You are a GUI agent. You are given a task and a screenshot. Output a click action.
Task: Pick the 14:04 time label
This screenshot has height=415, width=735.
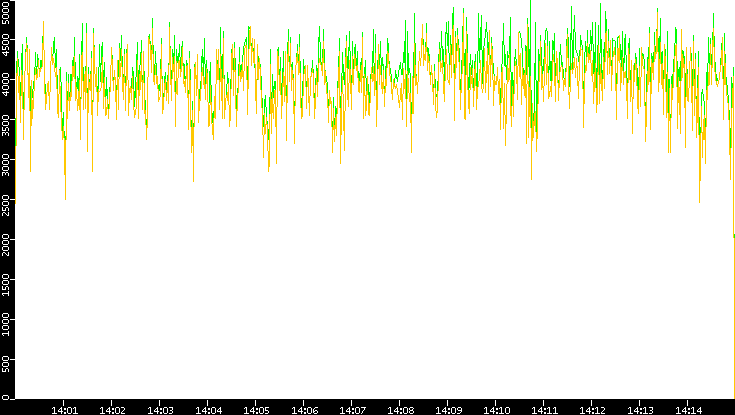coord(208,411)
